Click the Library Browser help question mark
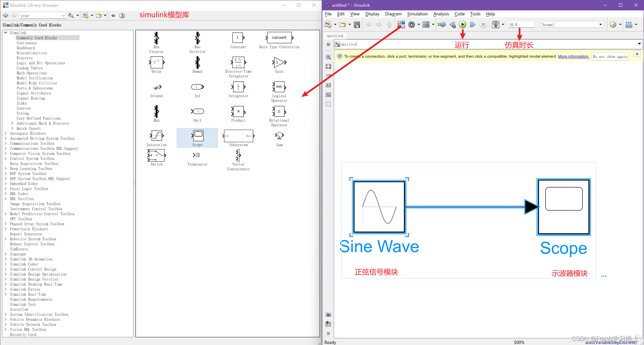This screenshot has width=644, height=345. [122, 15]
